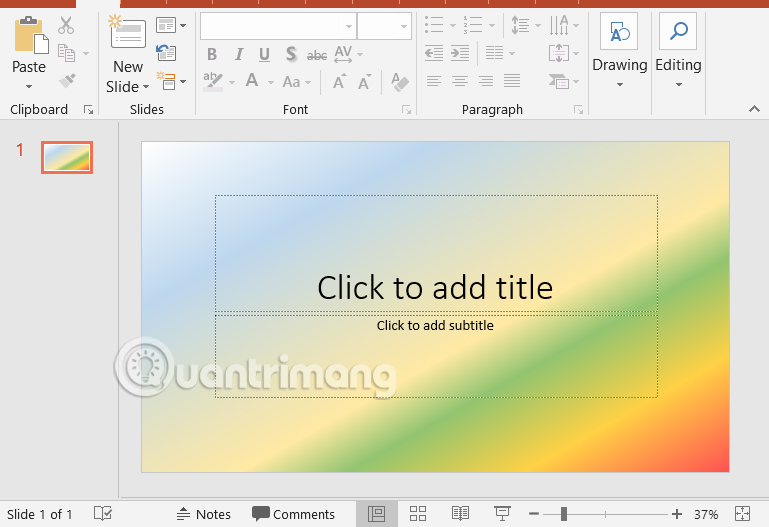
Task: Click the Cut scissors icon
Action: [66, 25]
